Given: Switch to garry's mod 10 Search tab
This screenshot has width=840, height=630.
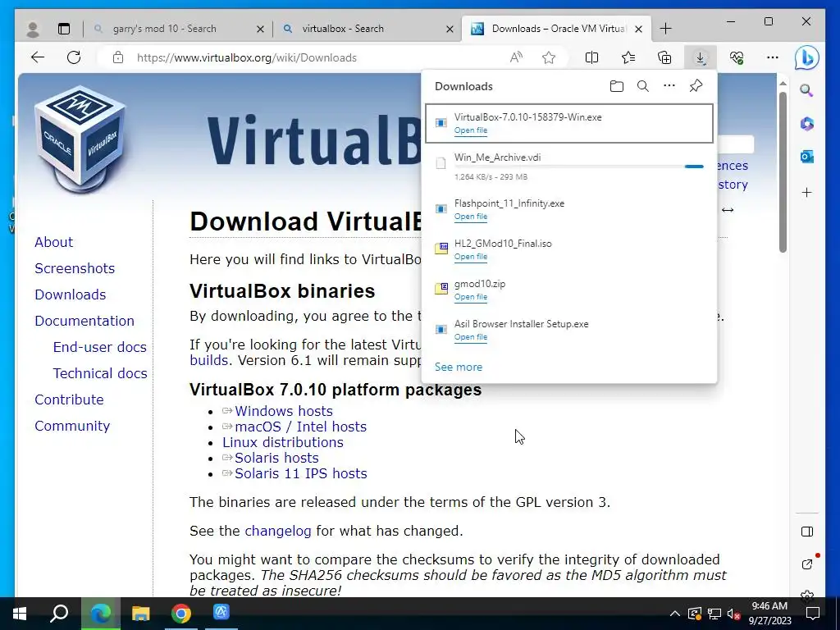Looking at the screenshot, I should pyautogui.click(x=165, y=29).
